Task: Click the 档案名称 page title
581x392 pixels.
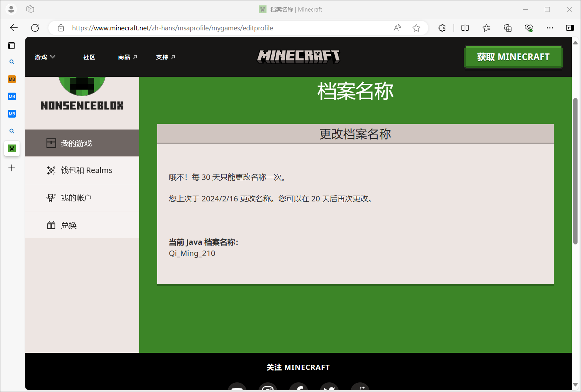Action: 355,91
